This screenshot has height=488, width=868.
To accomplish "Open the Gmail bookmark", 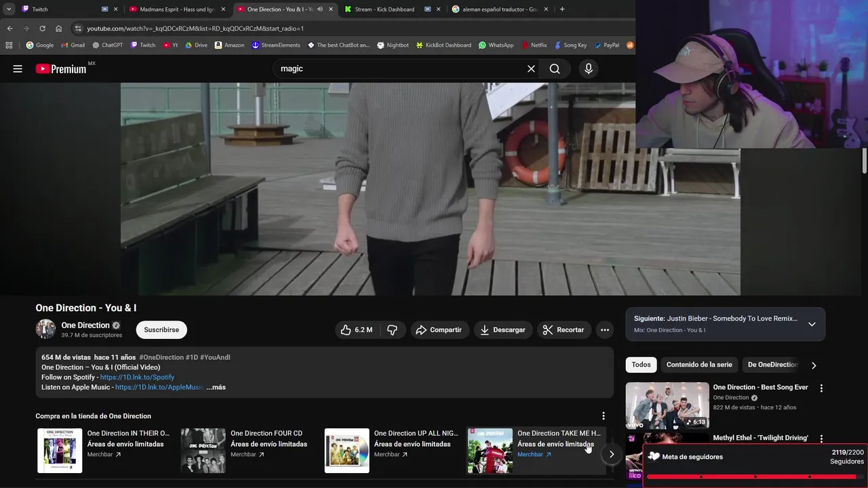I will click(73, 45).
